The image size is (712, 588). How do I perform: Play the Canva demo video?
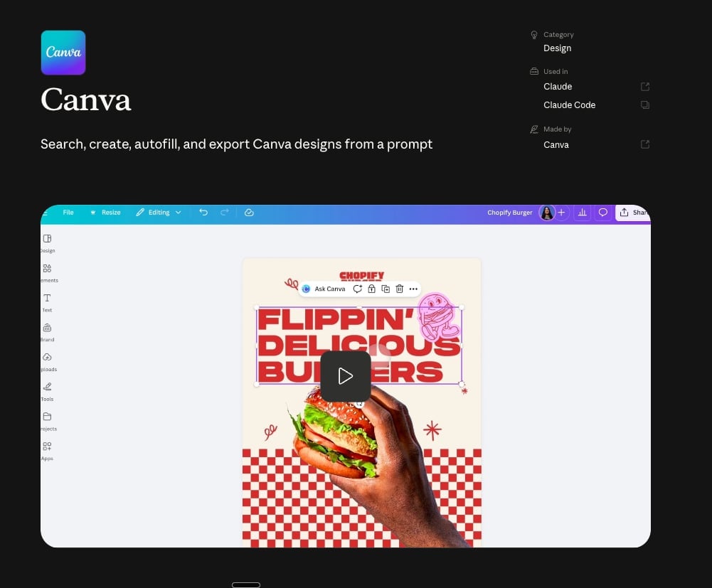(346, 376)
